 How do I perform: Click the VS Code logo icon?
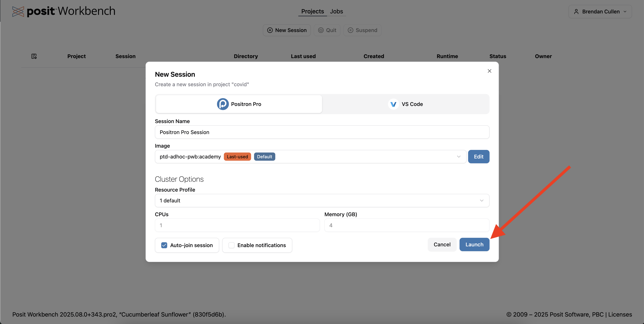tap(393, 104)
